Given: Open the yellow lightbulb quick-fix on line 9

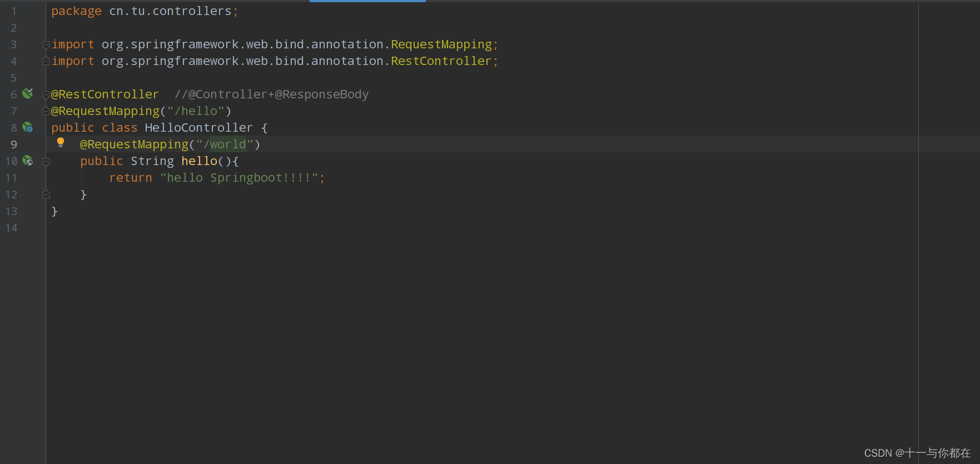Looking at the screenshot, I should (61, 143).
